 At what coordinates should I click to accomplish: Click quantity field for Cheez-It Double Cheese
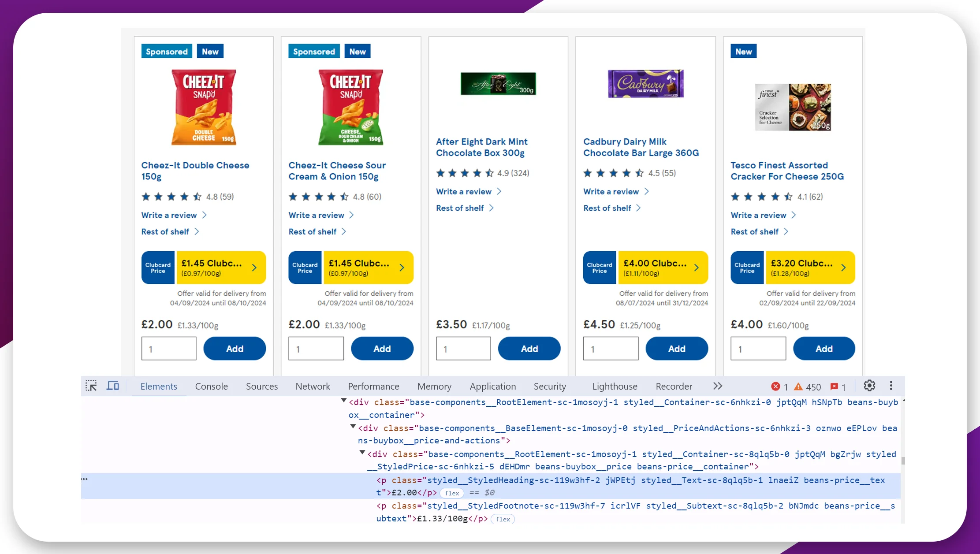pyautogui.click(x=169, y=349)
